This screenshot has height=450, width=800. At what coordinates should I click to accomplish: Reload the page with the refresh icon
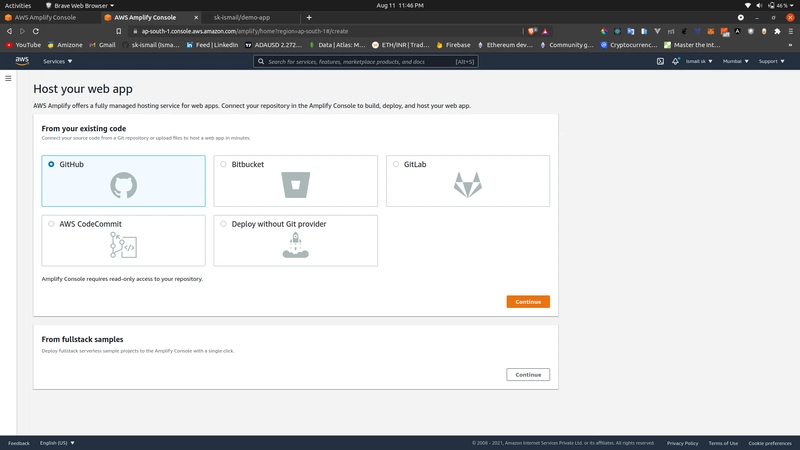click(x=36, y=31)
